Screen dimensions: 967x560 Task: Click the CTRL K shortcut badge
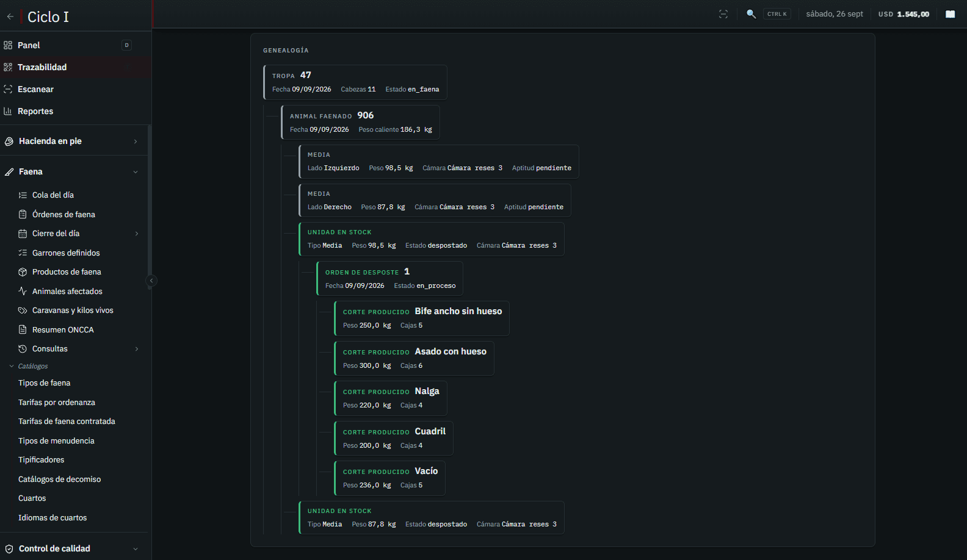click(x=777, y=14)
